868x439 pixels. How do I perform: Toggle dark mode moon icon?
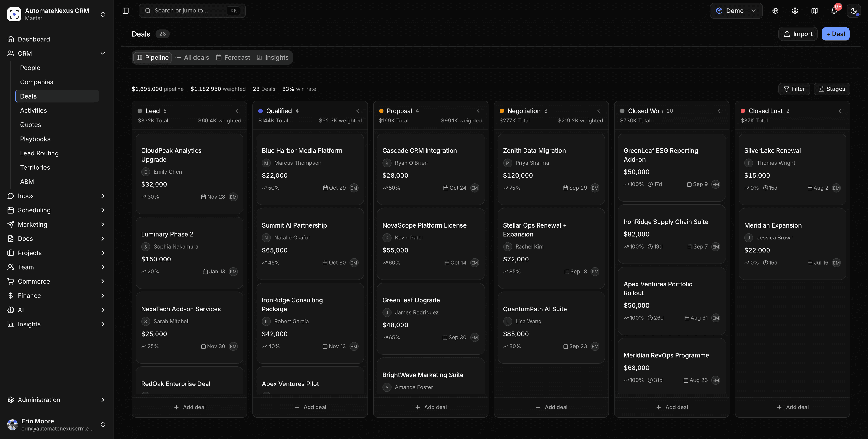click(x=854, y=11)
